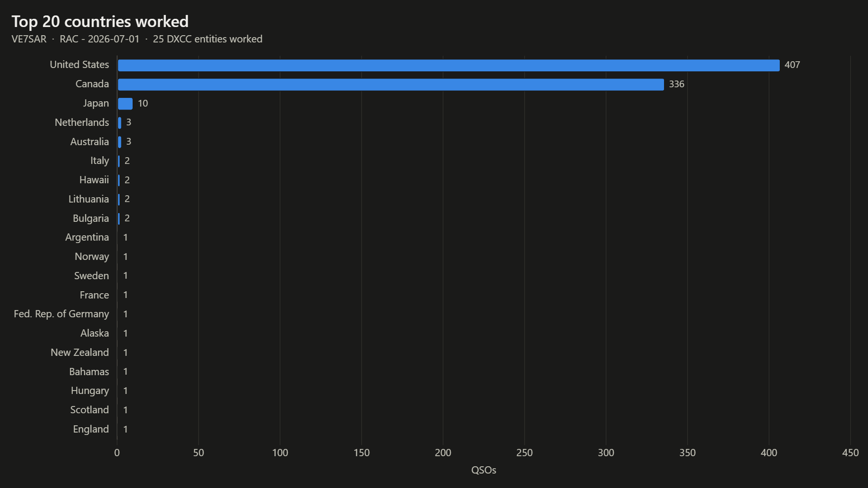
Task: Click the "United States" country label
Action: coord(80,65)
